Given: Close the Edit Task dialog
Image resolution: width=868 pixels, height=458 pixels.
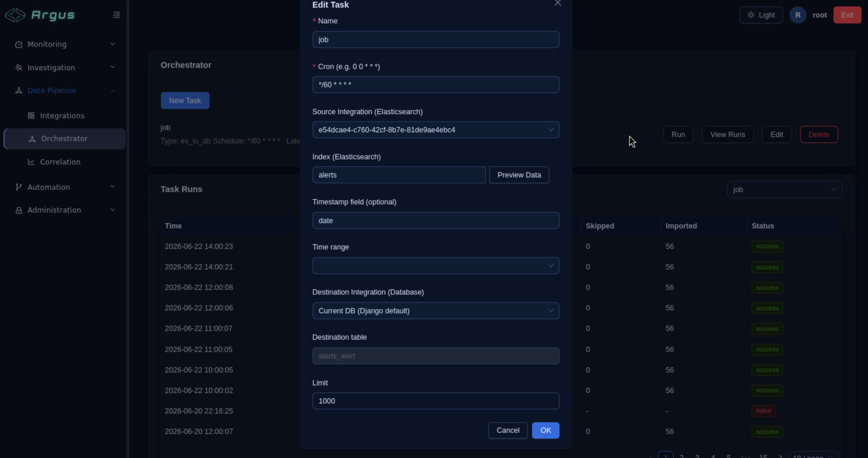Looking at the screenshot, I should click(x=558, y=4).
